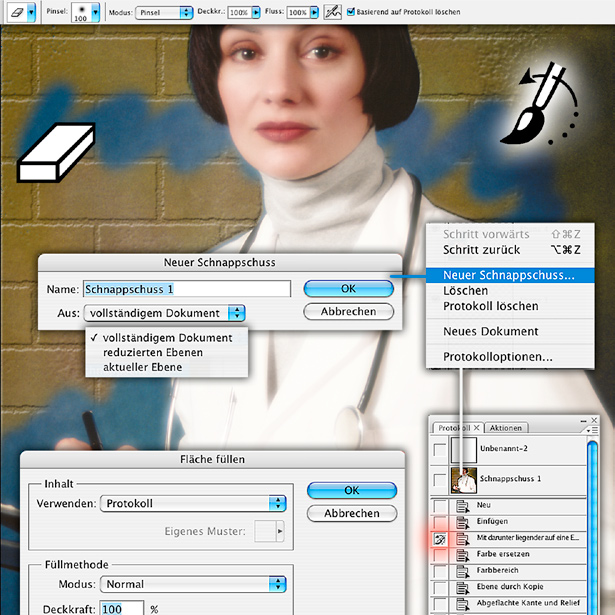The height and width of the screenshot is (615, 615).
Task: Select the Farbbereich history state label
Action: click(497, 570)
